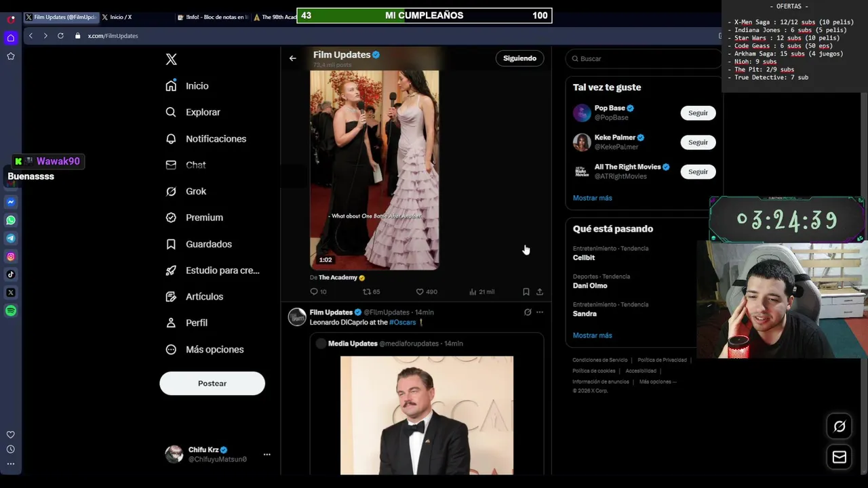Image resolution: width=868 pixels, height=488 pixels.
Task: Expand Más opciones menu
Action: (x=205, y=350)
